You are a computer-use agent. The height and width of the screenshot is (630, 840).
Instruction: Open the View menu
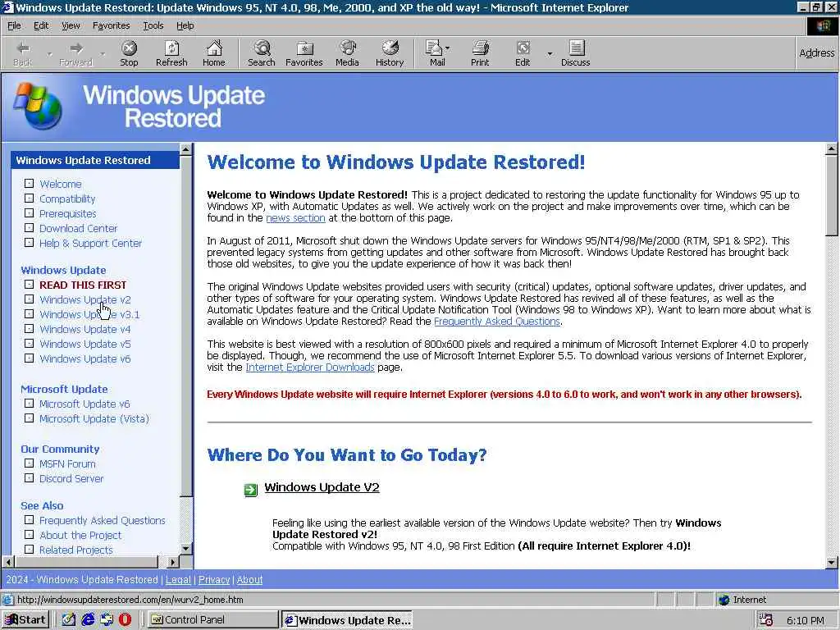point(71,25)
